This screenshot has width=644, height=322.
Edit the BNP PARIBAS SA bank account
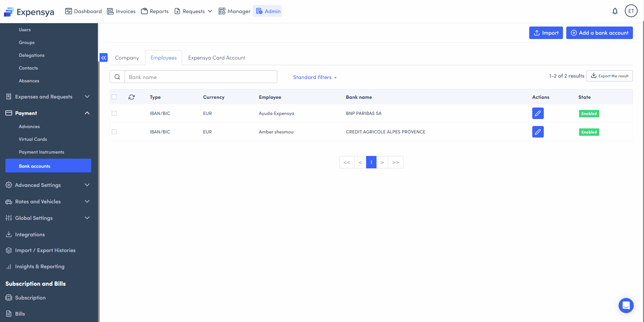538,113
